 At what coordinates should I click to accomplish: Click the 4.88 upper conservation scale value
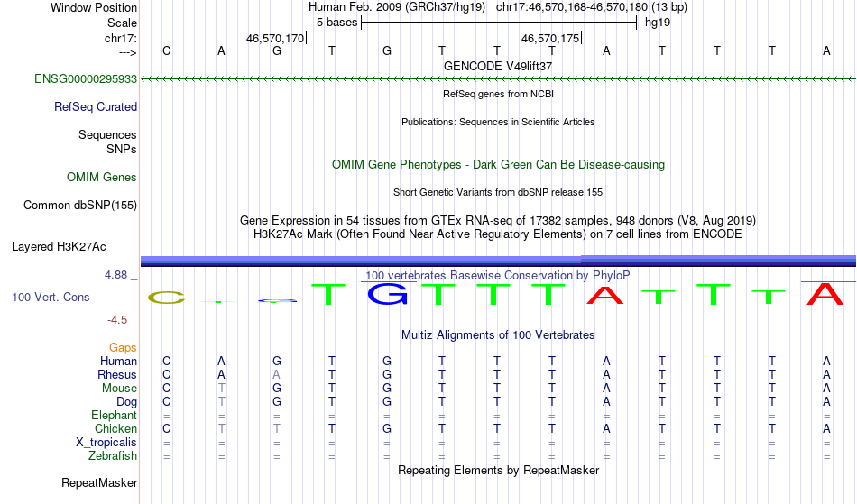pyautogui.click(x=115, y=275)
